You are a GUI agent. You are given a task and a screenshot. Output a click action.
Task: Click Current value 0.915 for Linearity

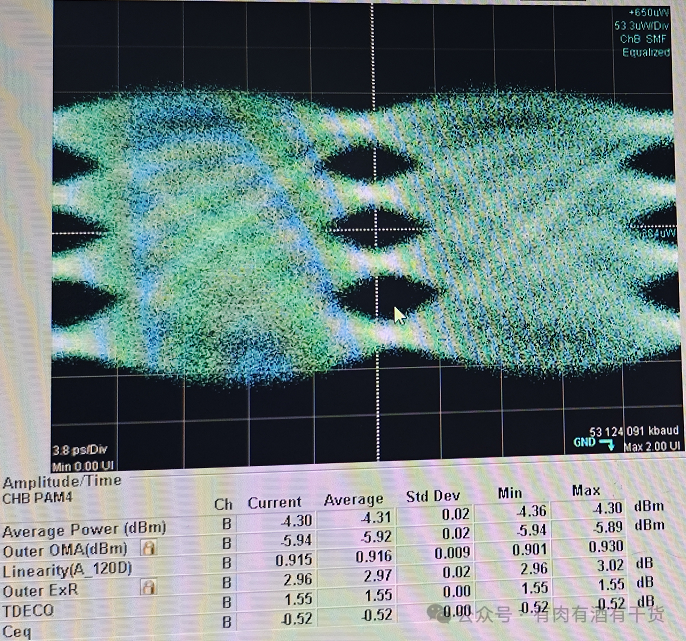(294, 560)
